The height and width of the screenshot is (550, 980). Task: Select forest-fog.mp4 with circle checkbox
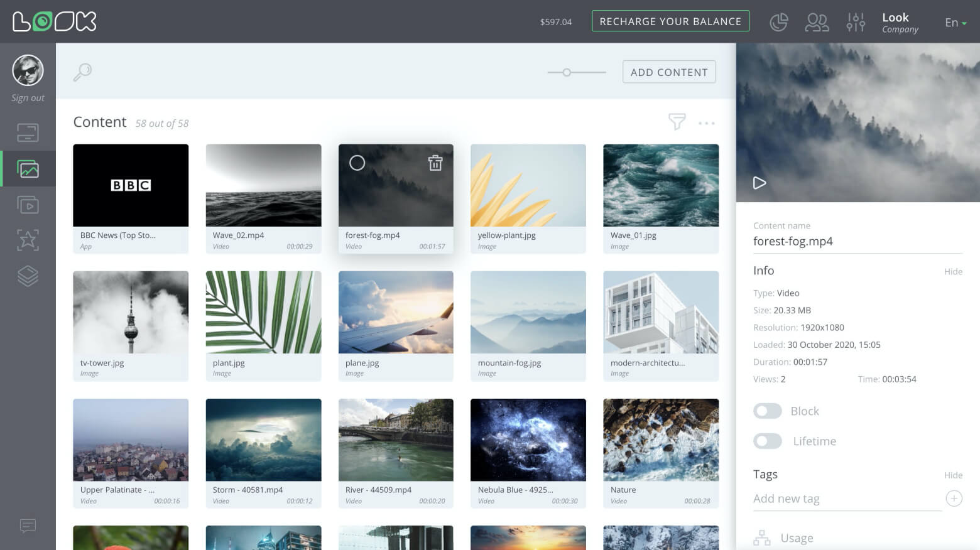[357, 163]
